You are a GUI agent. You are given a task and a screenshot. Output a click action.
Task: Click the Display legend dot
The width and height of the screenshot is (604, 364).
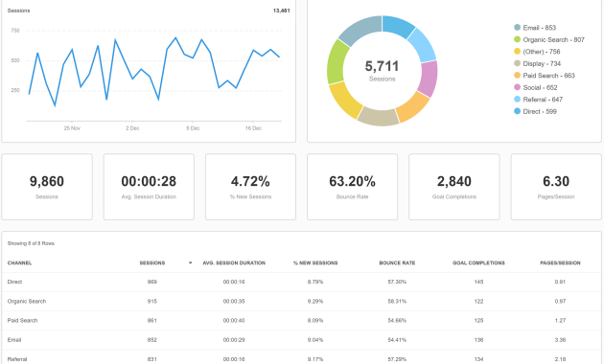click(x=518, y=63)
